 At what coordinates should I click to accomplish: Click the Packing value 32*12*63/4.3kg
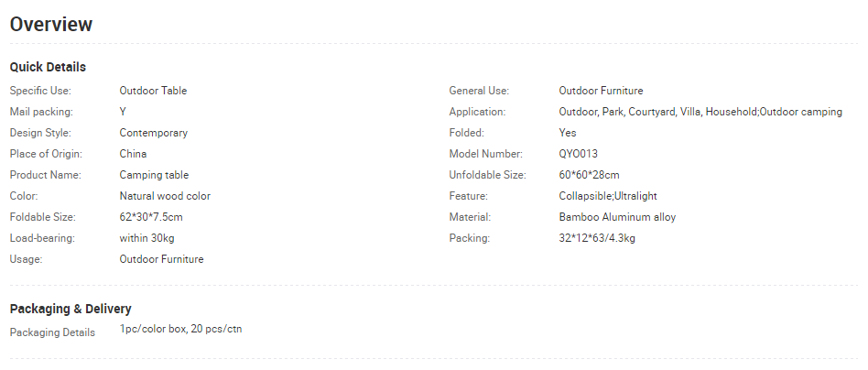coord(597,238)
